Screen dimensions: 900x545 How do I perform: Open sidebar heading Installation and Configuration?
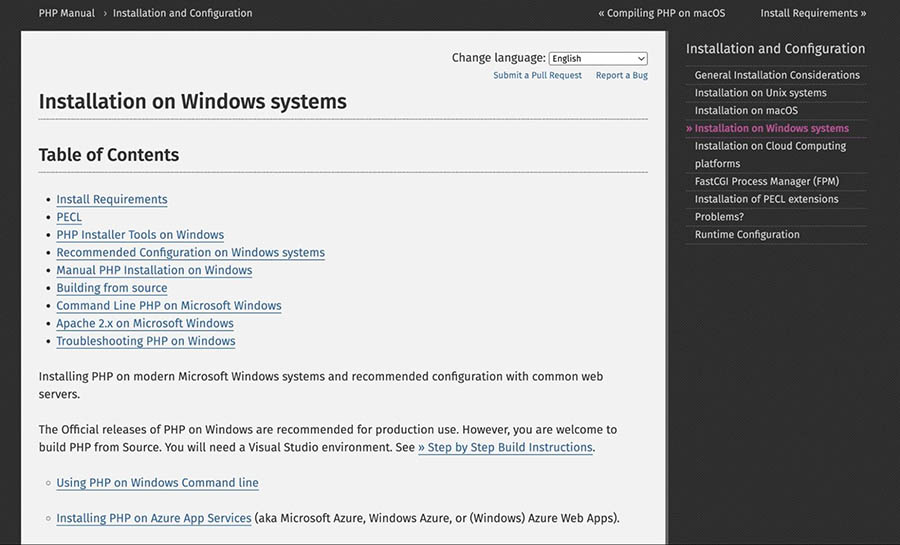click(775, 48)
